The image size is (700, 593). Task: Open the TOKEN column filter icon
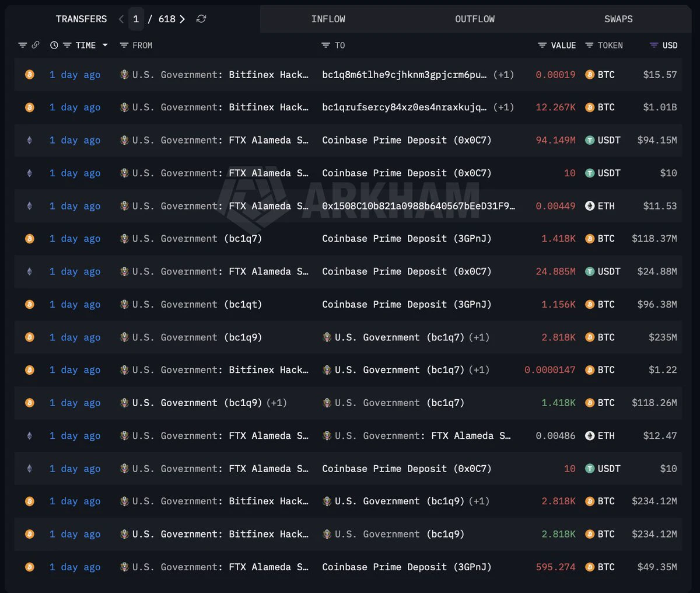pyautogui.click(x=589, y=45)
